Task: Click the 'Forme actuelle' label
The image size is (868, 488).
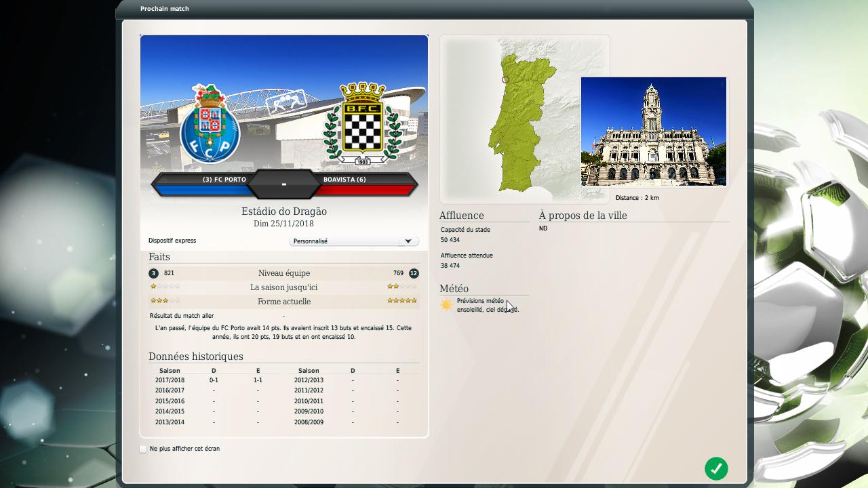Action: pyautogui.click(x=284, y=302)
